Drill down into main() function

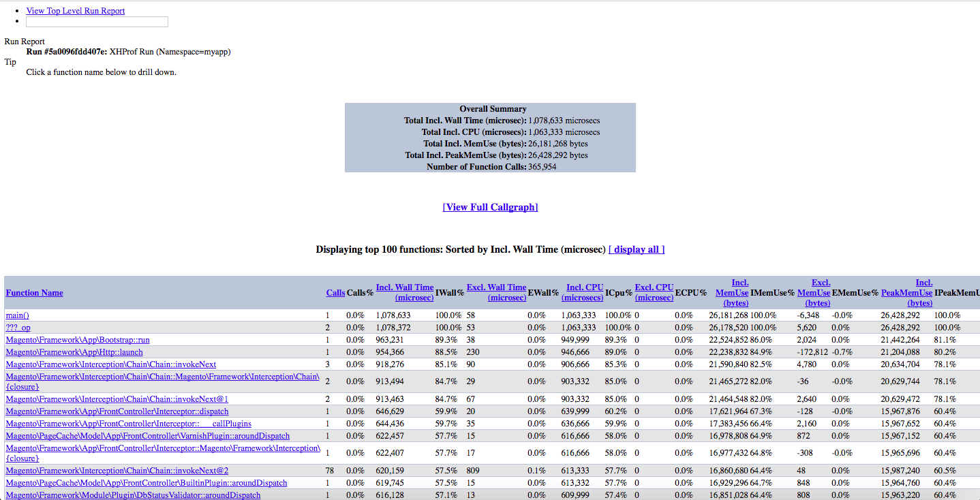coord(17,315)
